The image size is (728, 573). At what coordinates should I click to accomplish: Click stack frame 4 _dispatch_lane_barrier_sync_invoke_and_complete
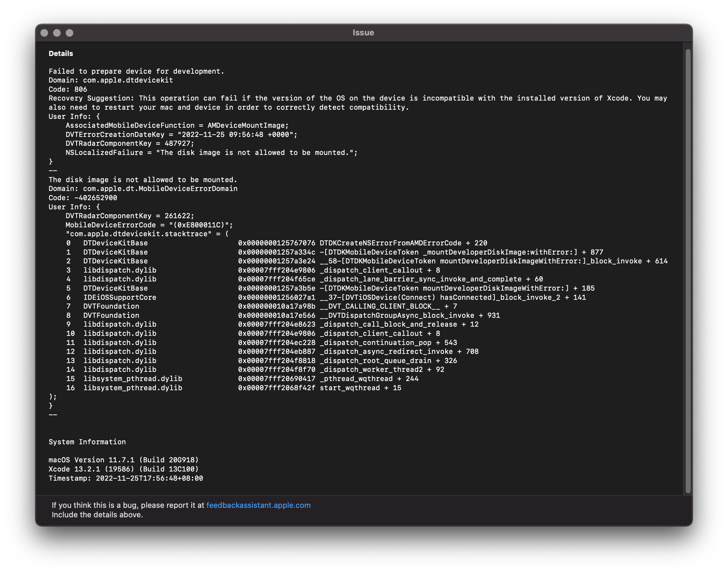click(304, 279)
